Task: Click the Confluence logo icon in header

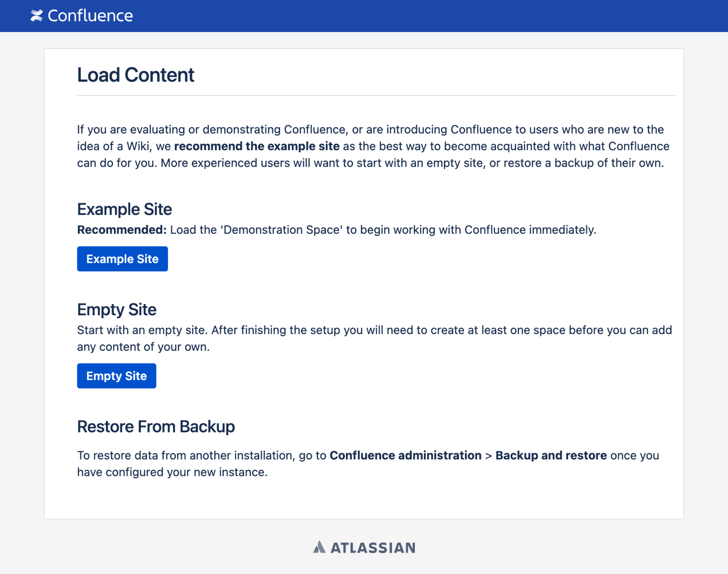Action: (x=37, y=16)
